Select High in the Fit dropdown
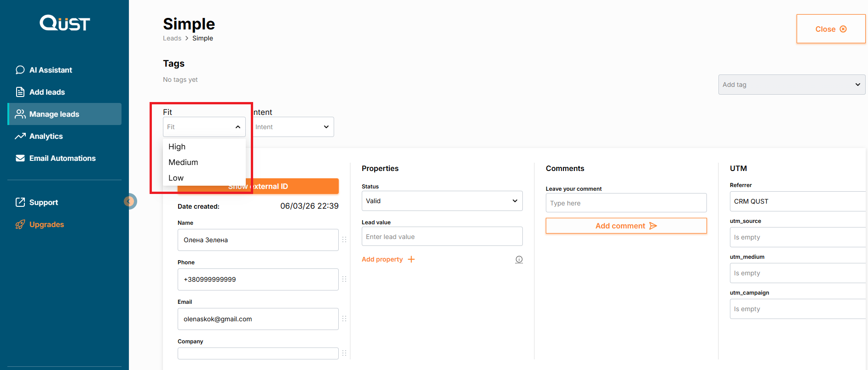Image resolution: width=868 pixels, height=370 pixels. [x=177, y=147]
